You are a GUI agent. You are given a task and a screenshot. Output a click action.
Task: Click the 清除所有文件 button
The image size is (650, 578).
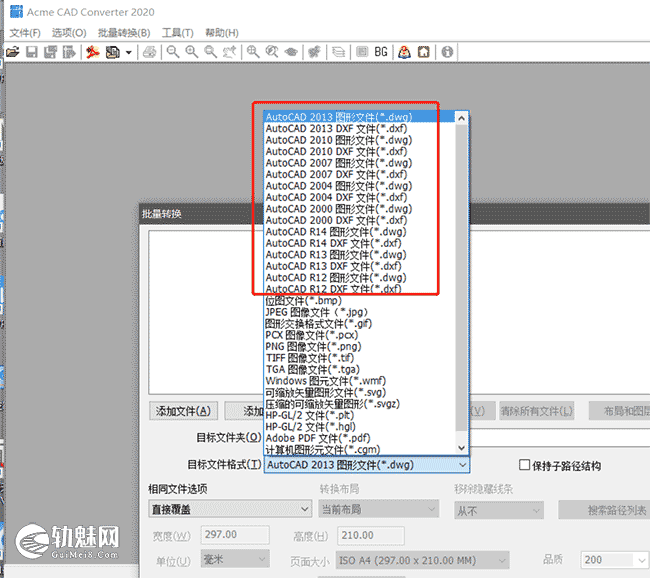coord(537,411)
